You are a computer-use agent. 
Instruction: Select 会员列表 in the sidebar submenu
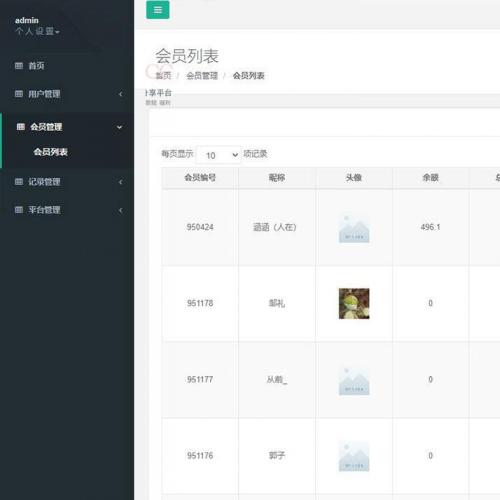pyautogui.click(x=51, y=152)
